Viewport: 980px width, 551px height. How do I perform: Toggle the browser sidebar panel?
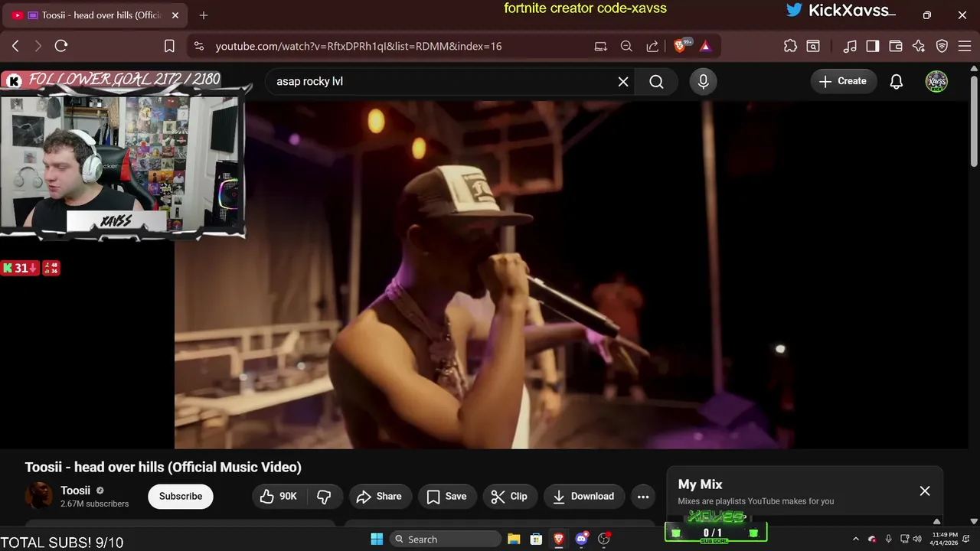[872, 46]
